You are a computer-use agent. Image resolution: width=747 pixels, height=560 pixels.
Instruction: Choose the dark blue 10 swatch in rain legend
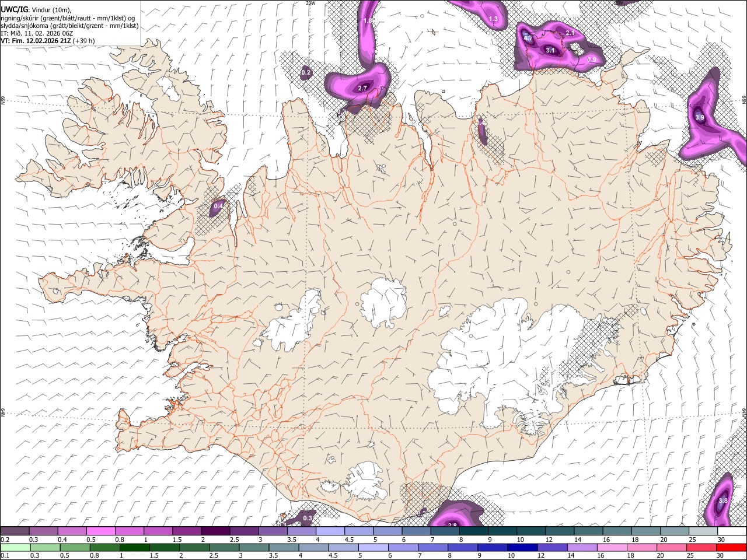point(521,548)
